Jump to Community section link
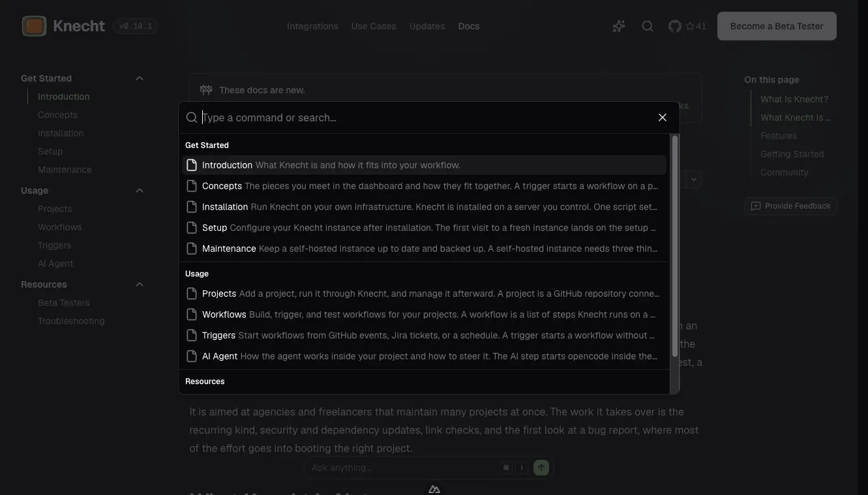868x495 pixels. 785,172
